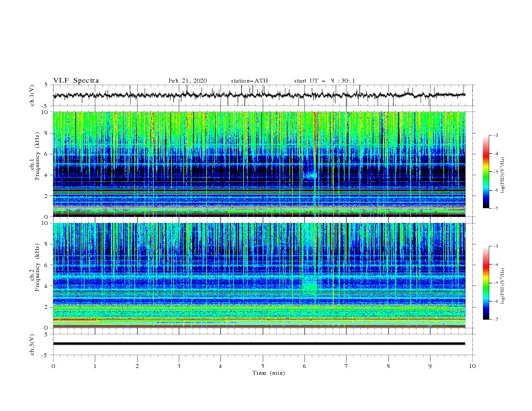Click tick label "7" on the time axis

point(347,366)
